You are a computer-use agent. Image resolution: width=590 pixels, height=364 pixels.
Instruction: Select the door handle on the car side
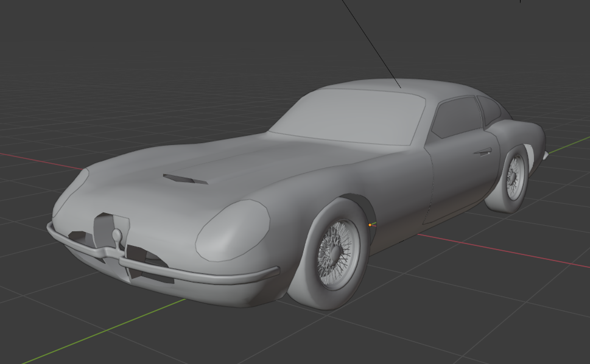tap(482, 152)
